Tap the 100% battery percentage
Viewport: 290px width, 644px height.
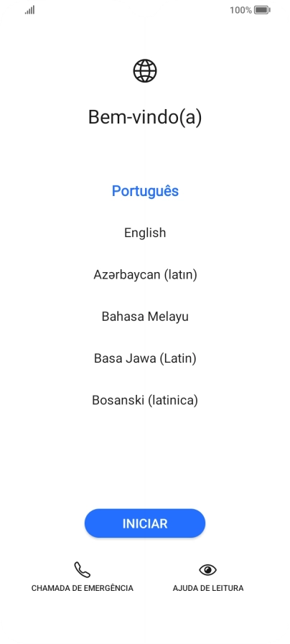click(240, 10)
